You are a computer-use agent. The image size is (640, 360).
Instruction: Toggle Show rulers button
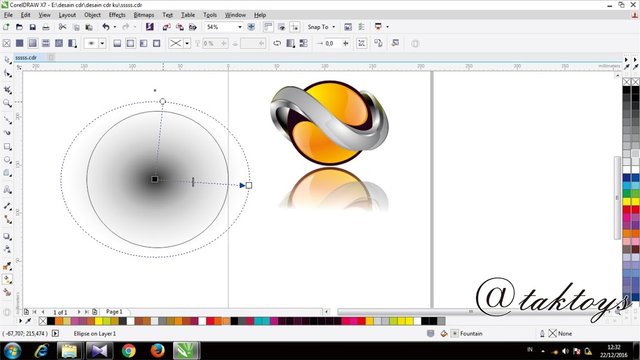tap(268, 27)
